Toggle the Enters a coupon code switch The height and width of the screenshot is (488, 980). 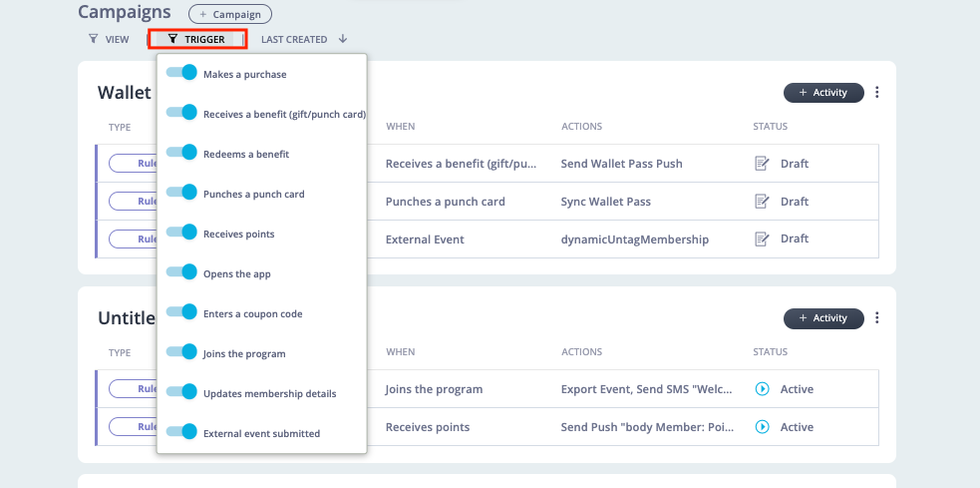pos(181,312)
